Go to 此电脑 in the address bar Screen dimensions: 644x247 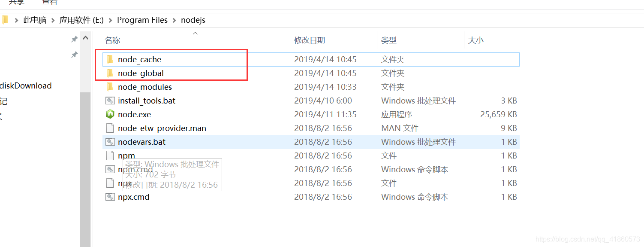click(x=35, y=20)
